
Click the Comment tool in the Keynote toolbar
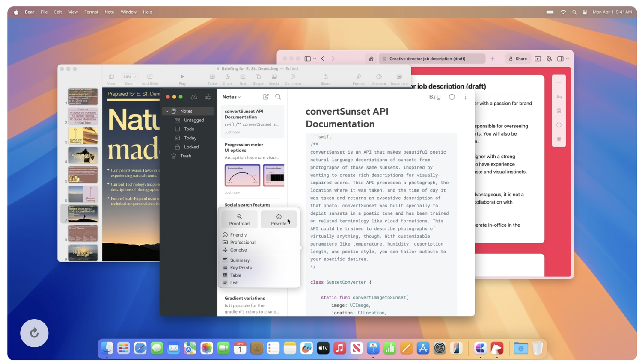point(293,80)
